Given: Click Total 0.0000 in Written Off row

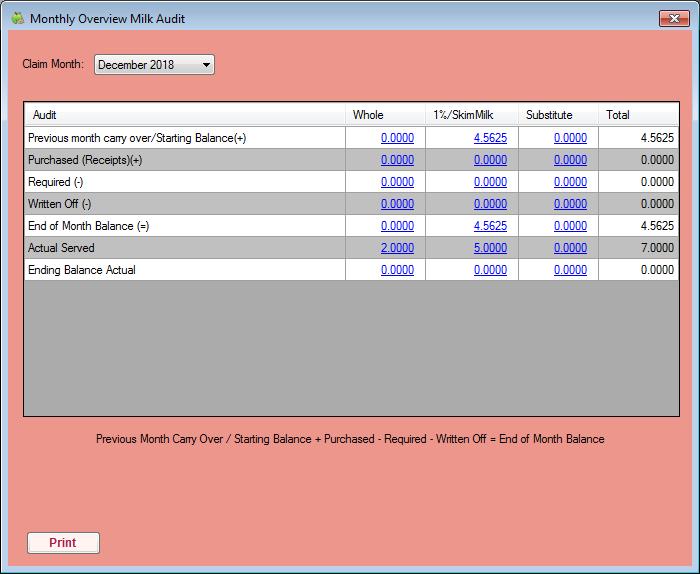Looking at the screenshot, I should 657,204.
